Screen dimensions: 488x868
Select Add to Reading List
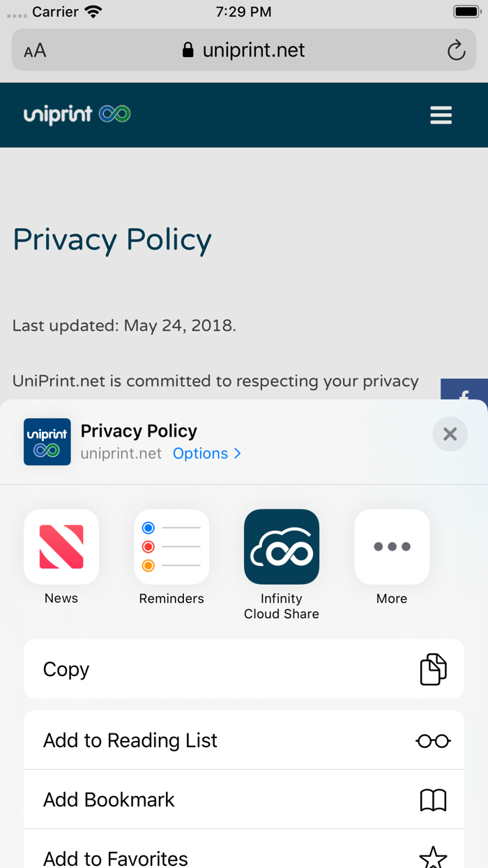point(130,740)
